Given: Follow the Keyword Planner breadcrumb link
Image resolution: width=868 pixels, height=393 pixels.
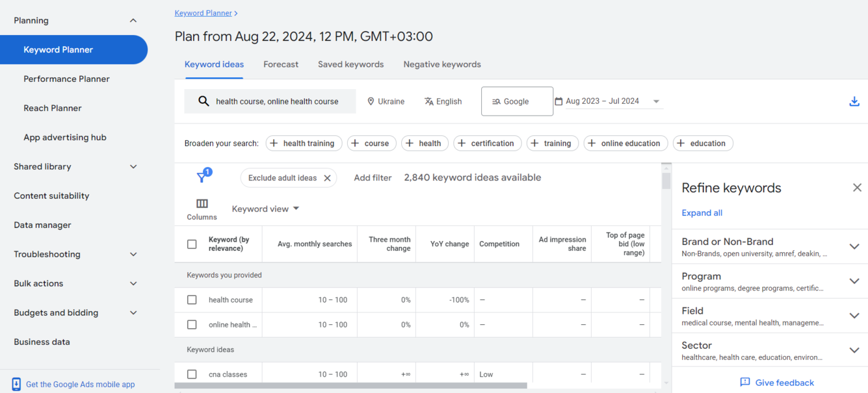Looking at the screenshot, I should pyautogui.click(x=203, y=13).
